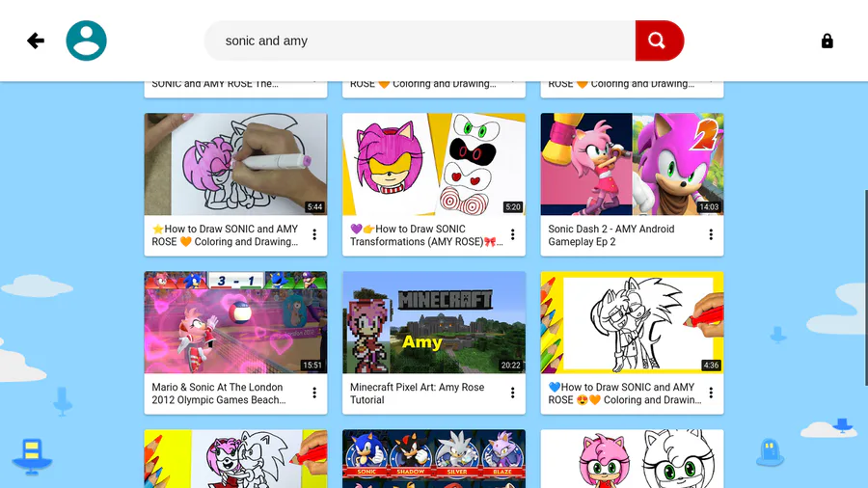Play the SONIC Transformations 5:20 thumbnail

click(434, 164)
